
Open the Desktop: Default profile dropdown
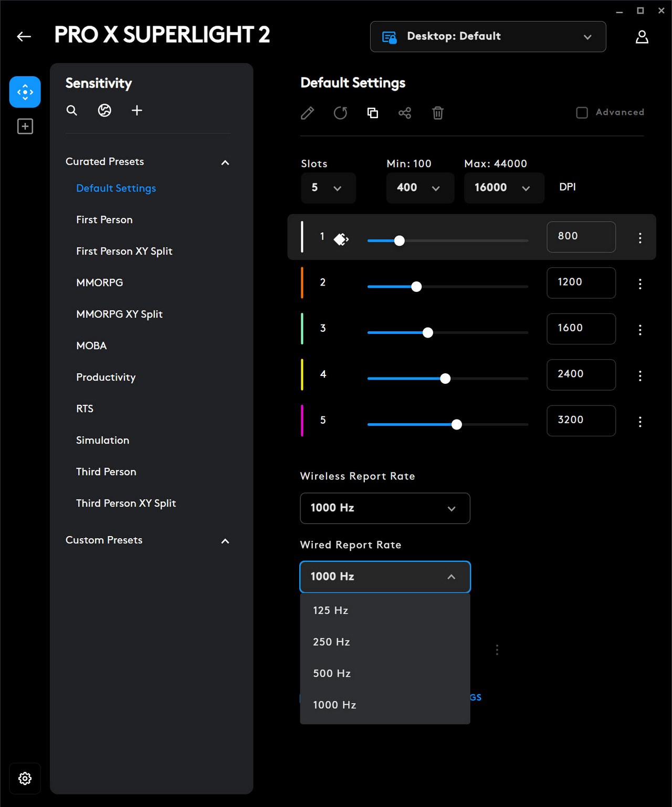pos(488,37)
